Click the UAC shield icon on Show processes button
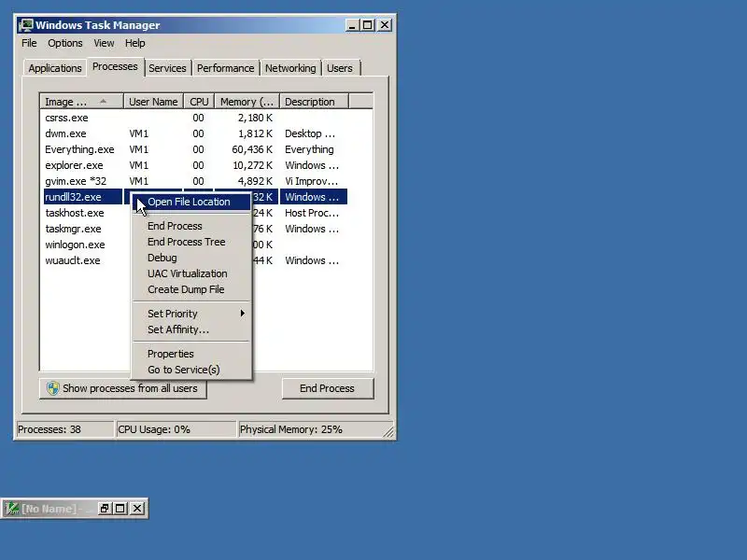This screenshot has width=747, height=560. pyautogui.click(x=53, y=388)
